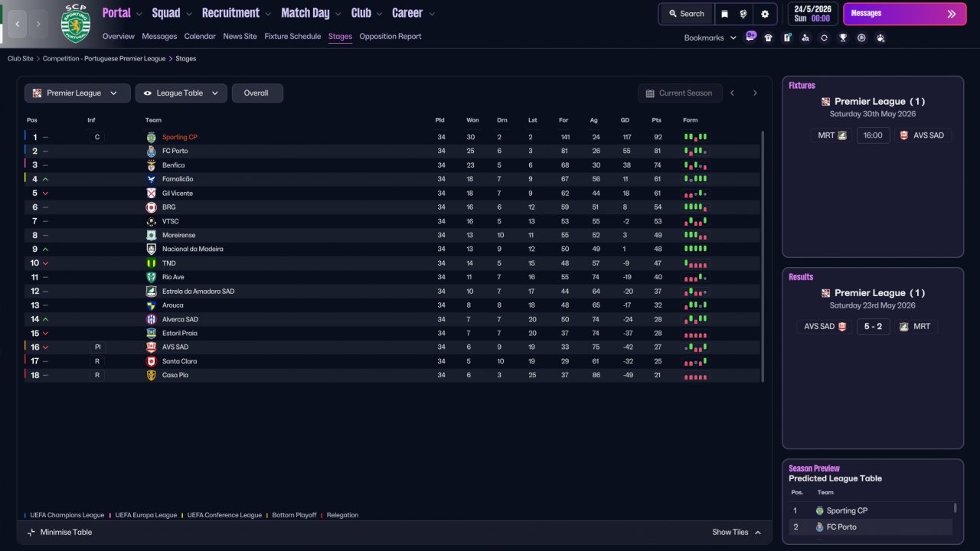The width and height of the screenshot is (980, 551).
Task: Open the scouting search bookmark icon
Action: coord(805,37)
